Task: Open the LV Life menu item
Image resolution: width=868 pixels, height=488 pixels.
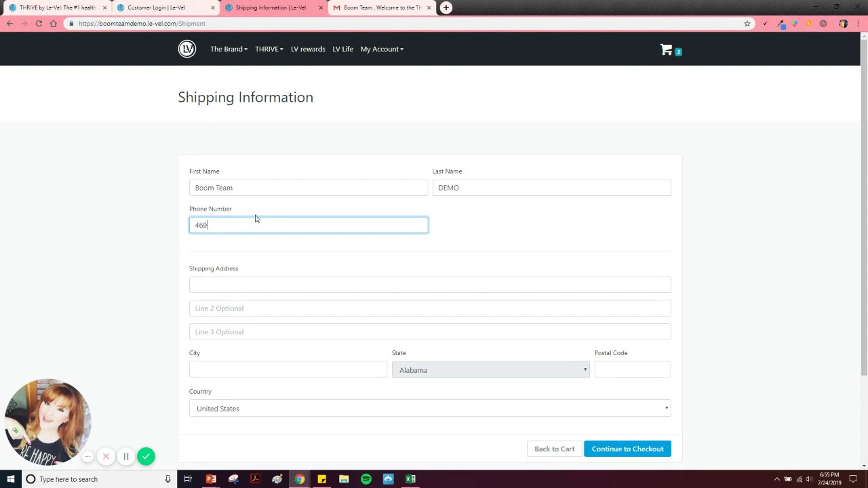Action: (342, 49)
